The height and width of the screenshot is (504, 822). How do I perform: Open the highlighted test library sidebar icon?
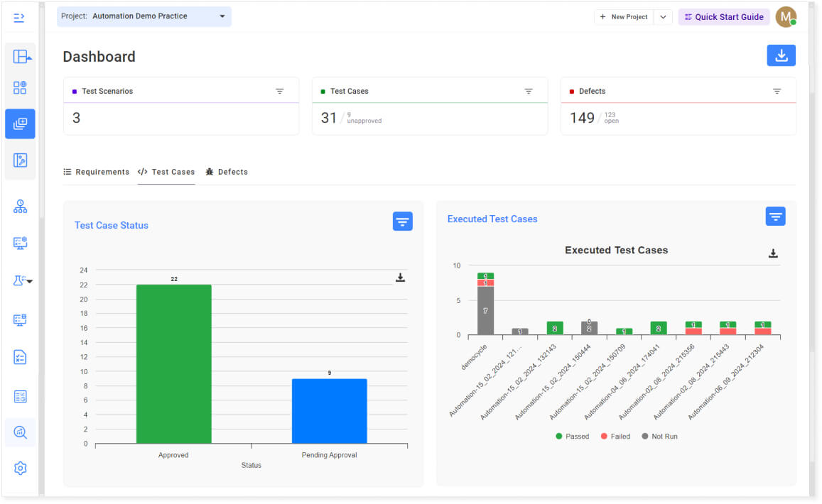[x=20, y=124]
